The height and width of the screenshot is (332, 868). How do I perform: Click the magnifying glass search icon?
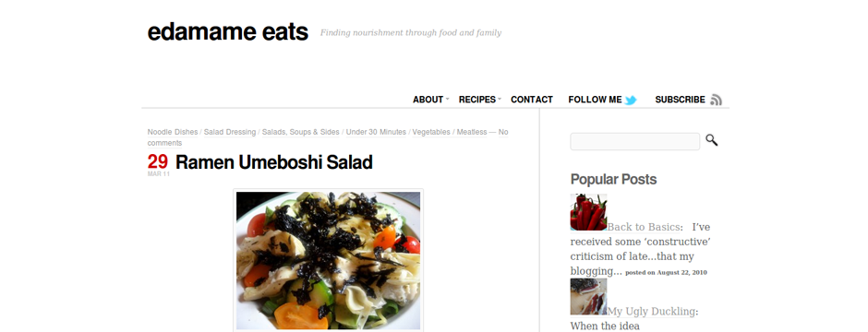click(x=711, y=140)
